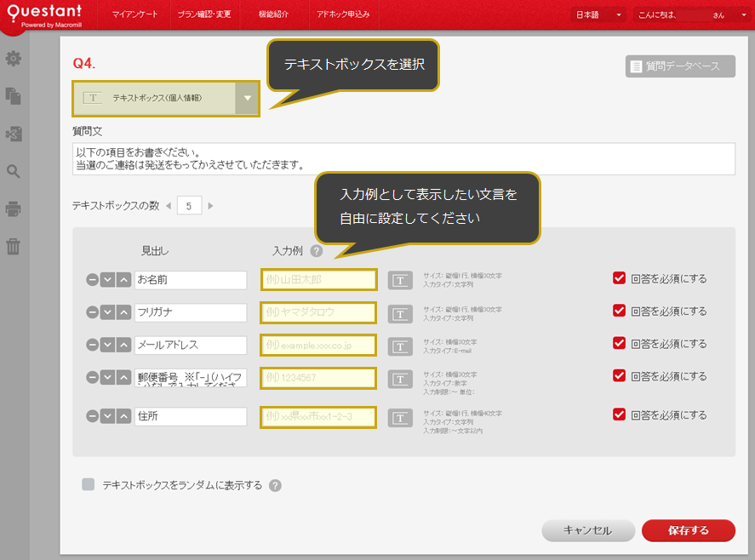Viewport: 755px width, 560px height.
Task: Click the 保存する button
Action: tap(688, 530)
